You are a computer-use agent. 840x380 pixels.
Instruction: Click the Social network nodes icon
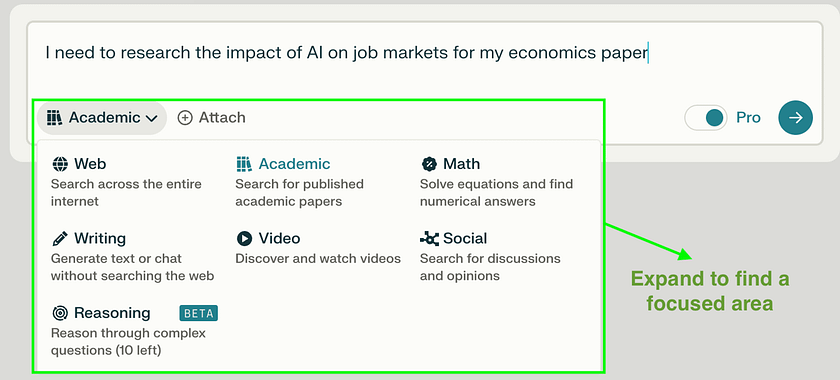pos(429,239)
